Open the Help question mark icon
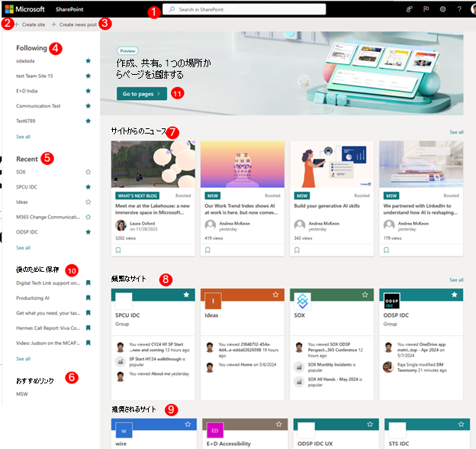The image size is (476, 449). click(459, 9)
